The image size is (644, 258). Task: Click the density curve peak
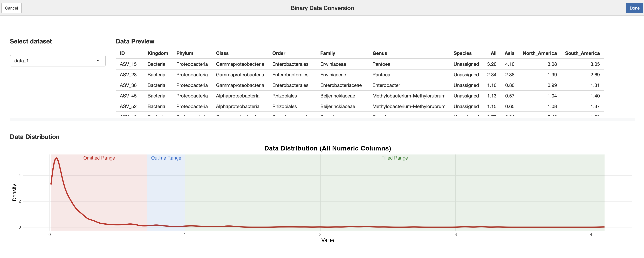pyautogui.click(x=57, y=158)
